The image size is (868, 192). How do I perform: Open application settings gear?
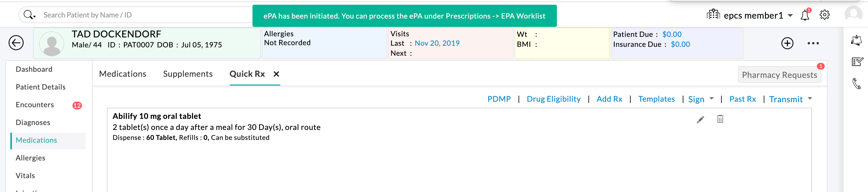[x=825, y=15]
